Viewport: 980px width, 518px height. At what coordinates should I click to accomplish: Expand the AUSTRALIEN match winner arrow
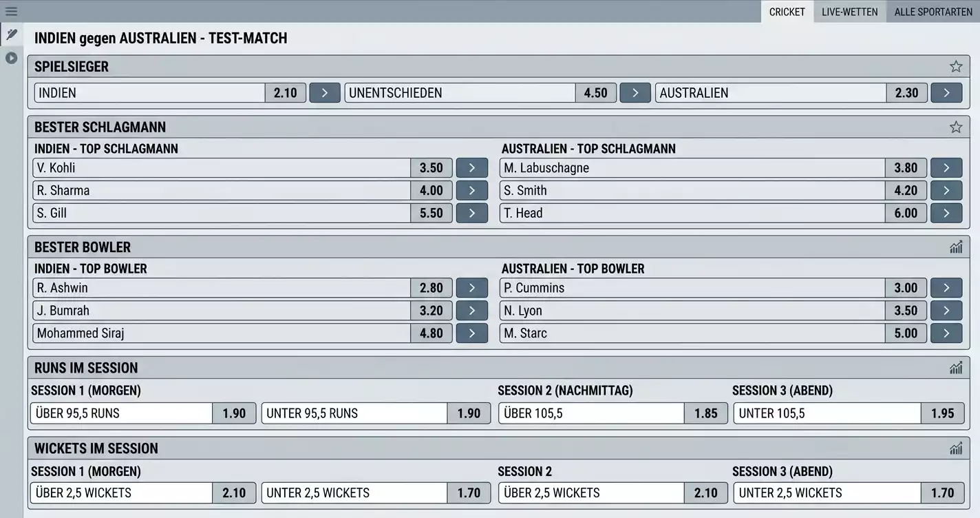pos(946,93)
